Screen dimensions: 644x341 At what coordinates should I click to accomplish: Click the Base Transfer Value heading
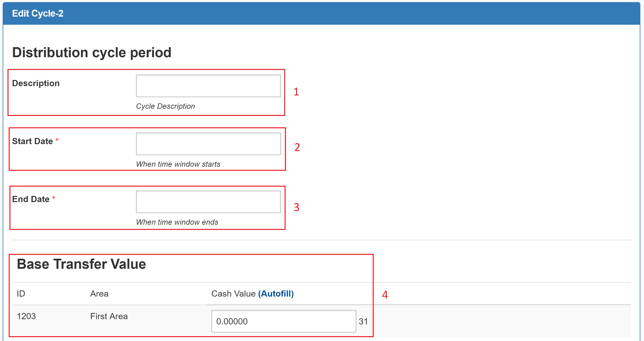click(x=81, y=264)
